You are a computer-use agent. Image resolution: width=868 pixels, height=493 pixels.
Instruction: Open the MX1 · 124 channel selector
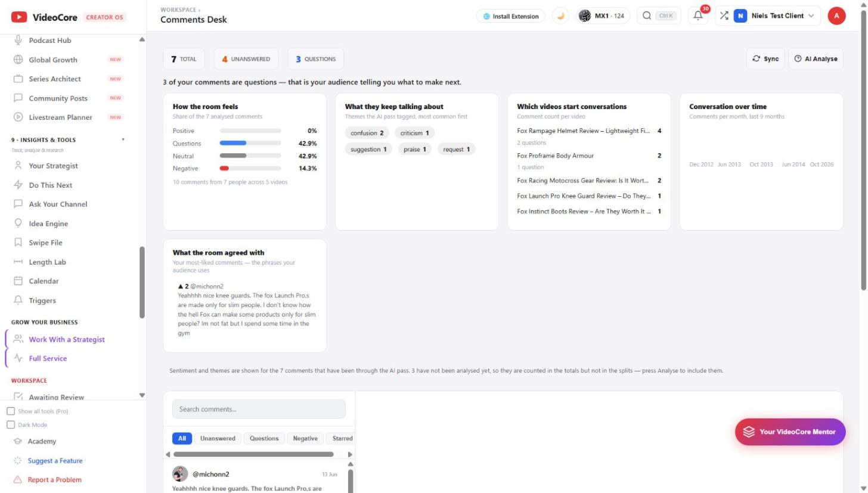point(602,16)
